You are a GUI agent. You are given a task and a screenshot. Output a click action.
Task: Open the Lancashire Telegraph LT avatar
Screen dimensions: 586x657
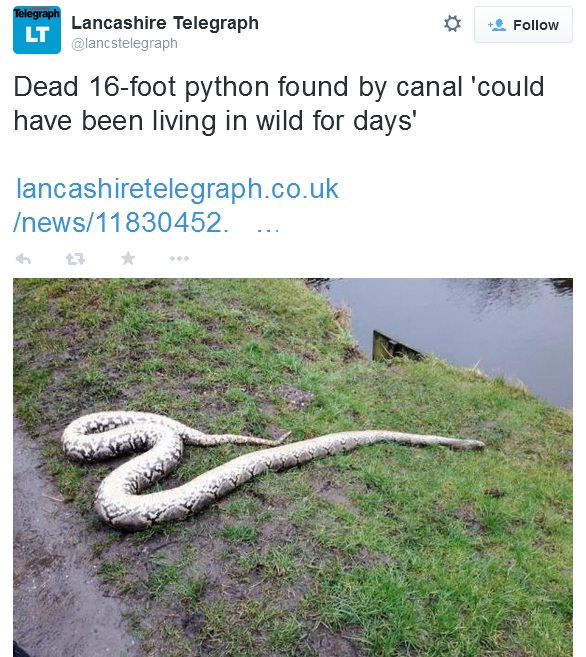click(37, 30)
